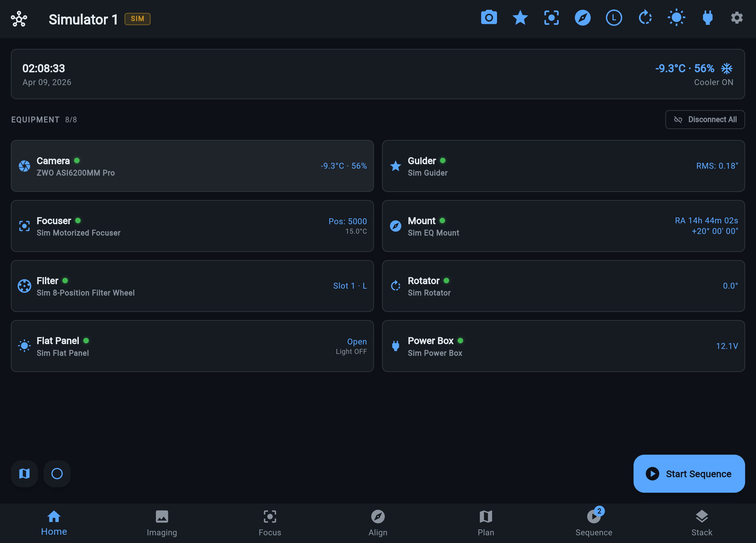The height and width of the screenshot is (543, 756).
Task: Click flat panel Open status
Action: [357, 342]
